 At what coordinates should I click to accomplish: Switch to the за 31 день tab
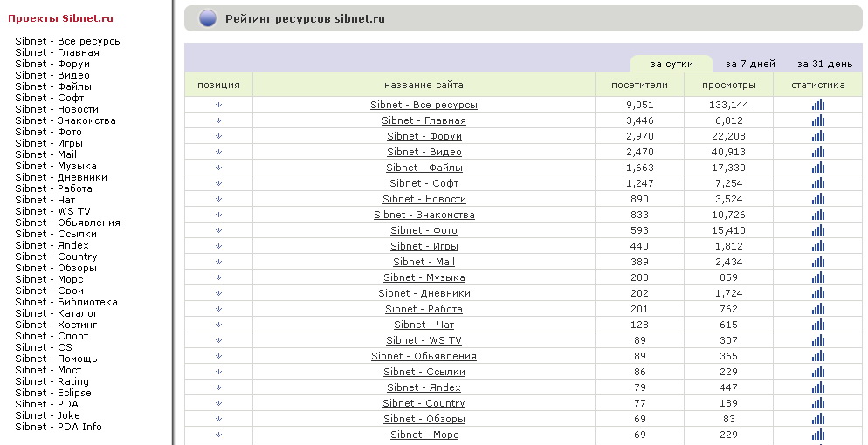(825, 64)
